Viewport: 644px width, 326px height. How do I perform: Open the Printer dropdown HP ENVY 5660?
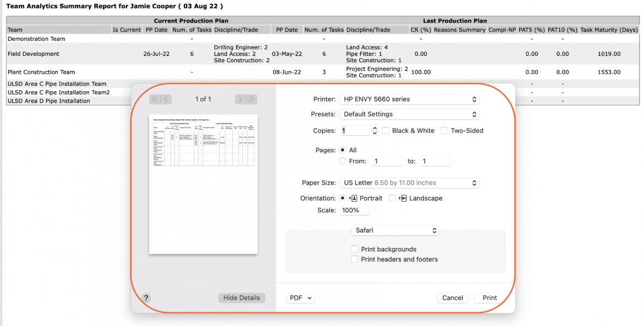click(x=410, y=100)
